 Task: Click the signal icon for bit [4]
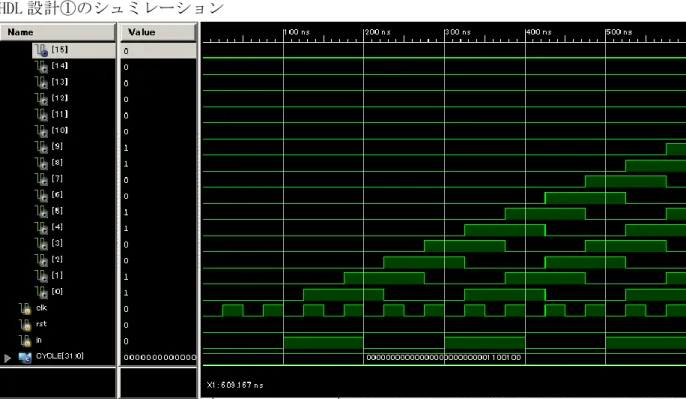point(42,228)
